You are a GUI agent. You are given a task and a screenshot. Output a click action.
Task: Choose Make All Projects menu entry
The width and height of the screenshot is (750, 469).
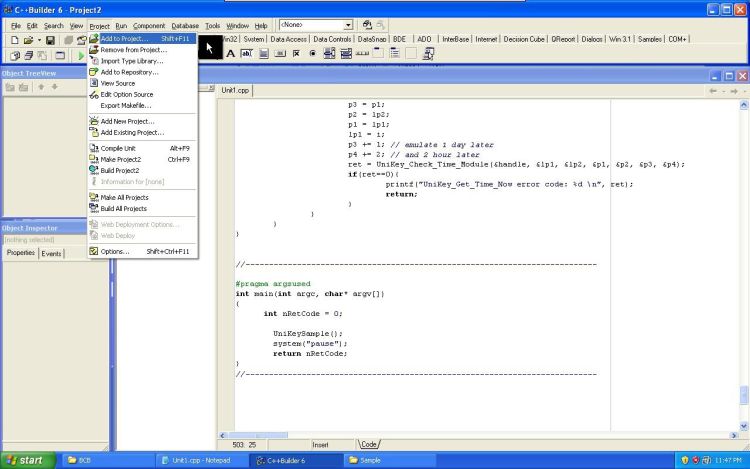(143, 197)
